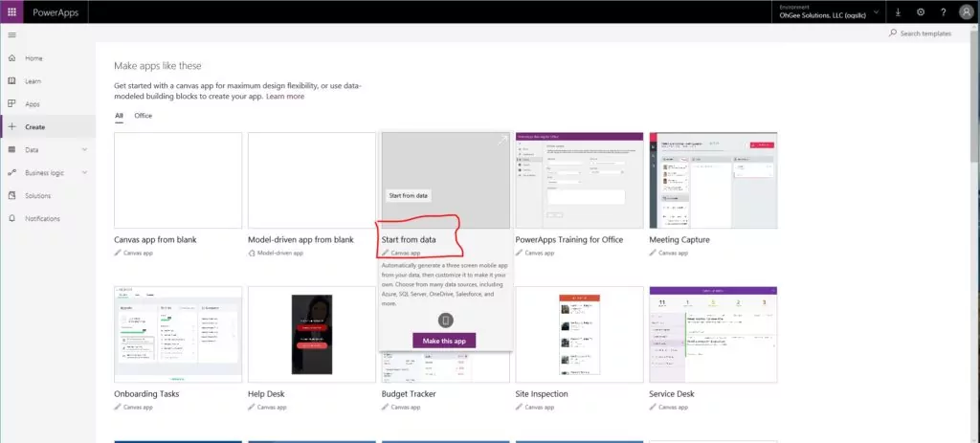Click pencil icon under Help Desk
The width and height of the screenshot is (980, 443).
pos(252,408)
